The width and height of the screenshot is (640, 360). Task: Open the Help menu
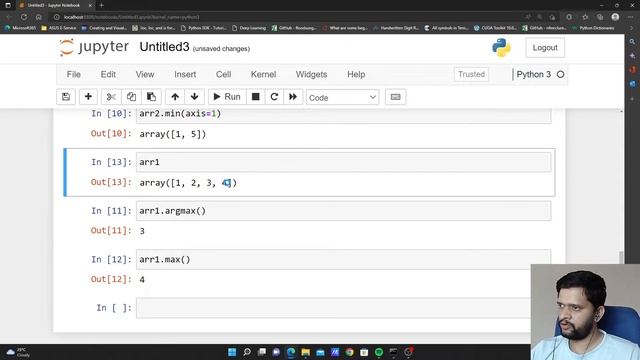[356, 74]
